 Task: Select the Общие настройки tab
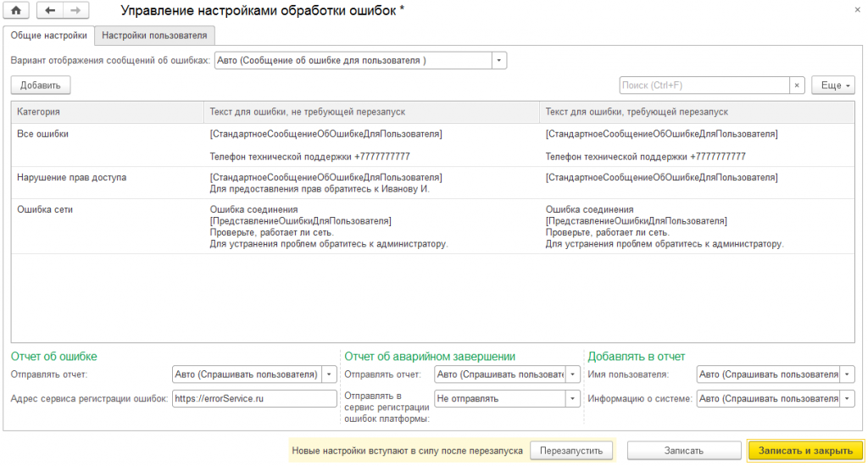[x=48, y=36]
